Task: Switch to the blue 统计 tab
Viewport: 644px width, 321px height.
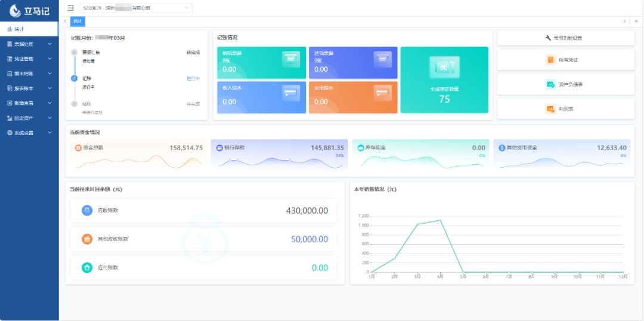Action: (x=78, y=21)
